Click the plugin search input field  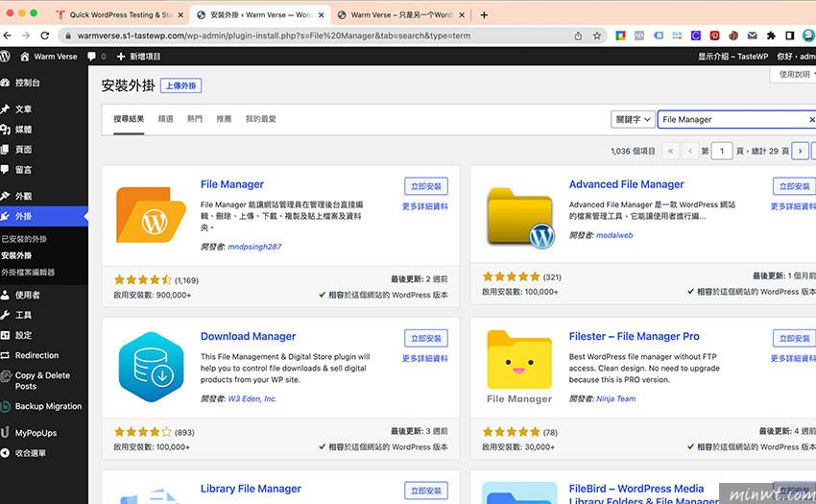(x=734, y=120)
